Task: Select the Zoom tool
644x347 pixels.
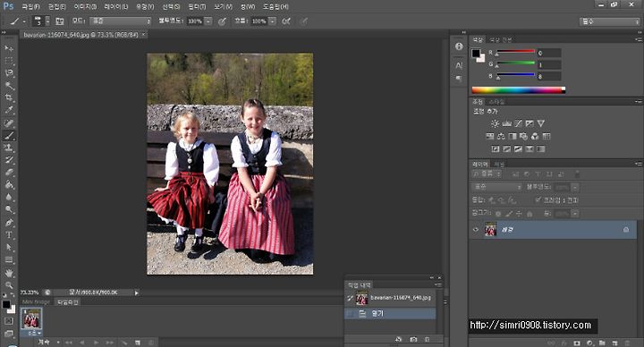Action: click(9, 285)
